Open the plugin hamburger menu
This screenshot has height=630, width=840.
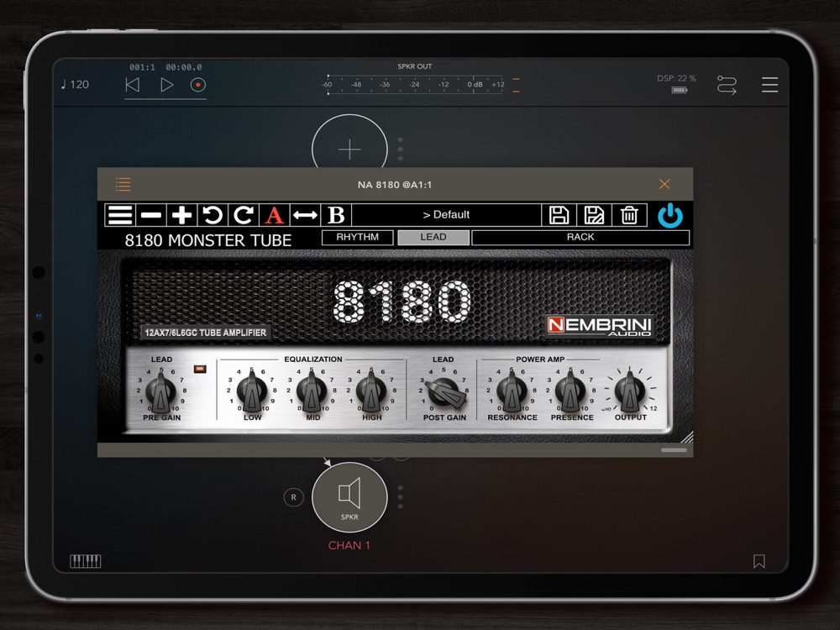(120, 215)
